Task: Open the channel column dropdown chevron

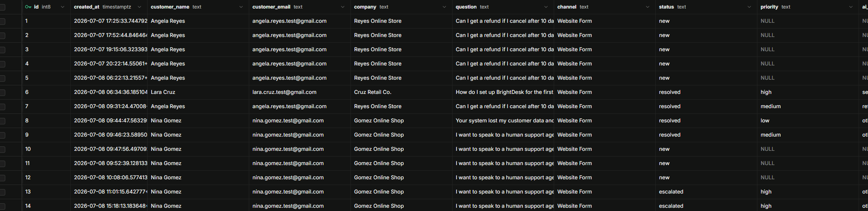Action: tap(648, 7)
